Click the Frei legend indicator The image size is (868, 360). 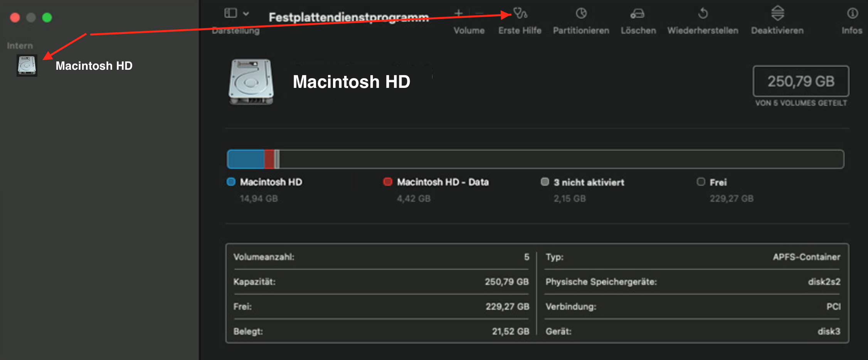click(x=701, y=182)
